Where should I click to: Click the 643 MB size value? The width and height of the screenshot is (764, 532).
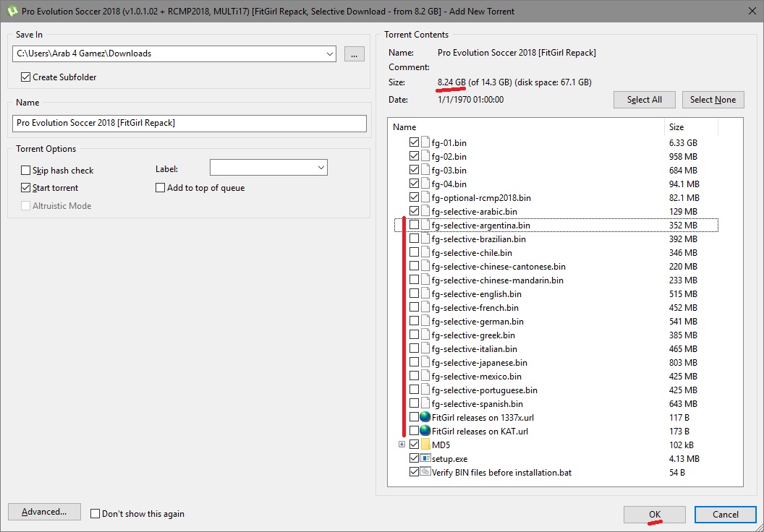tap(683, 403)
